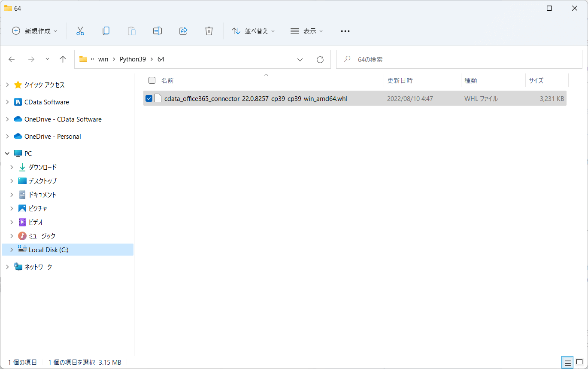Click inside the 64の検索 search box
The width and height of the screenshot is (588, 369).
pyautogui.click(x=459, y=59)
